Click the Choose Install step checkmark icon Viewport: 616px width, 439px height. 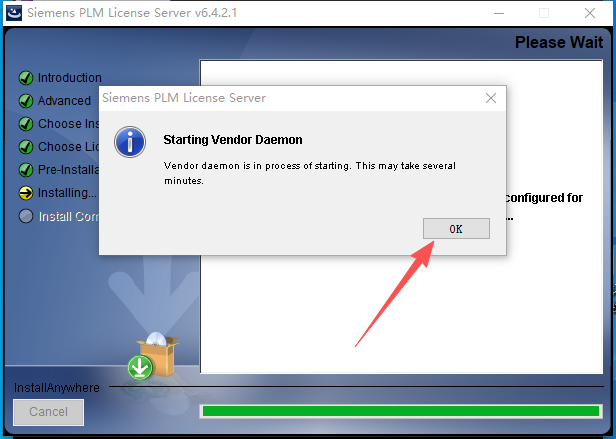(x=26, y=124)
